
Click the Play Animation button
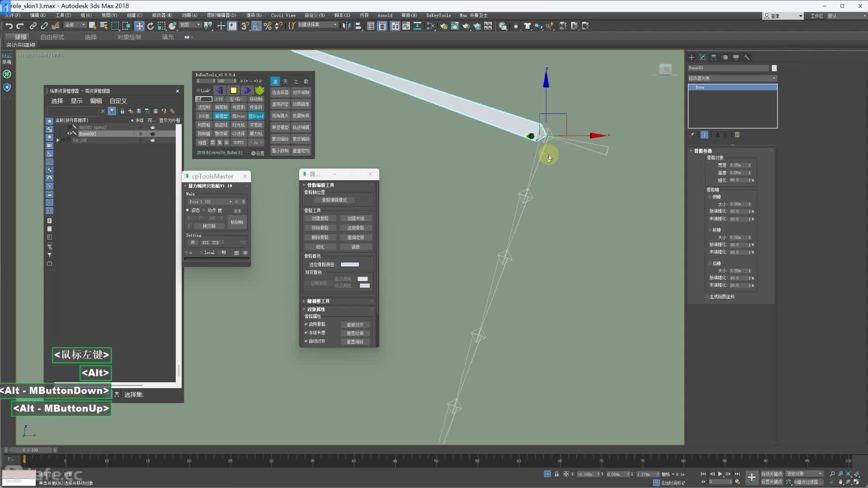tap(720, 474)
